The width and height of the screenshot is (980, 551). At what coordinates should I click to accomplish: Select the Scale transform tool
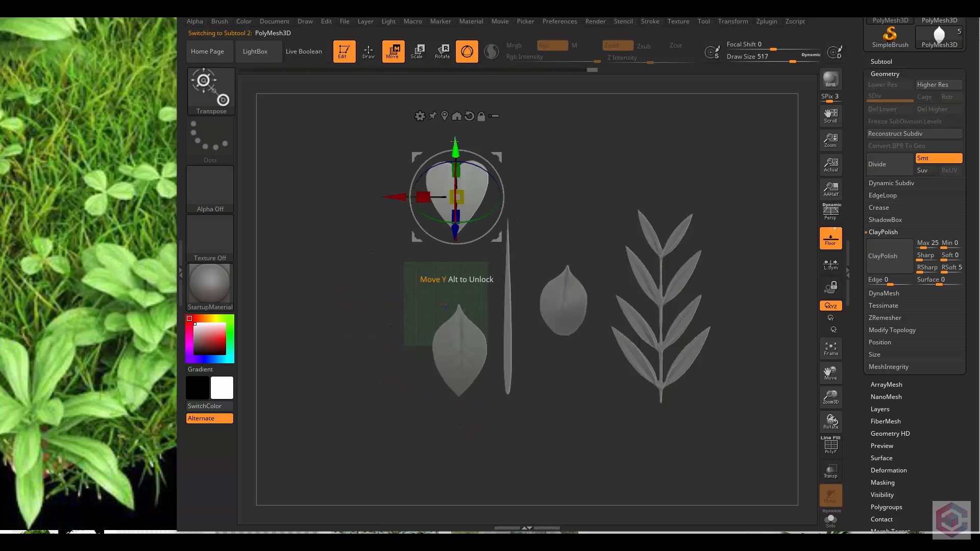[x=417, y=51]
